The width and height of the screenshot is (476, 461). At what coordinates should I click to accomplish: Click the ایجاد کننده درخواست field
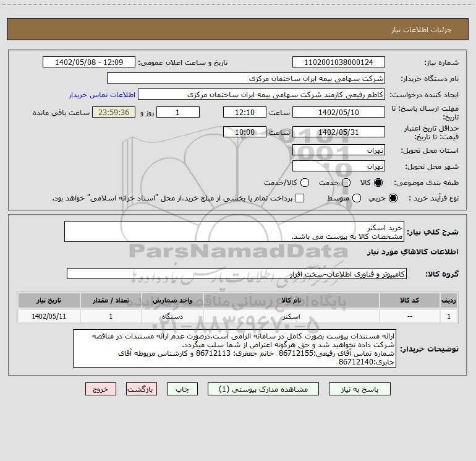261,95
